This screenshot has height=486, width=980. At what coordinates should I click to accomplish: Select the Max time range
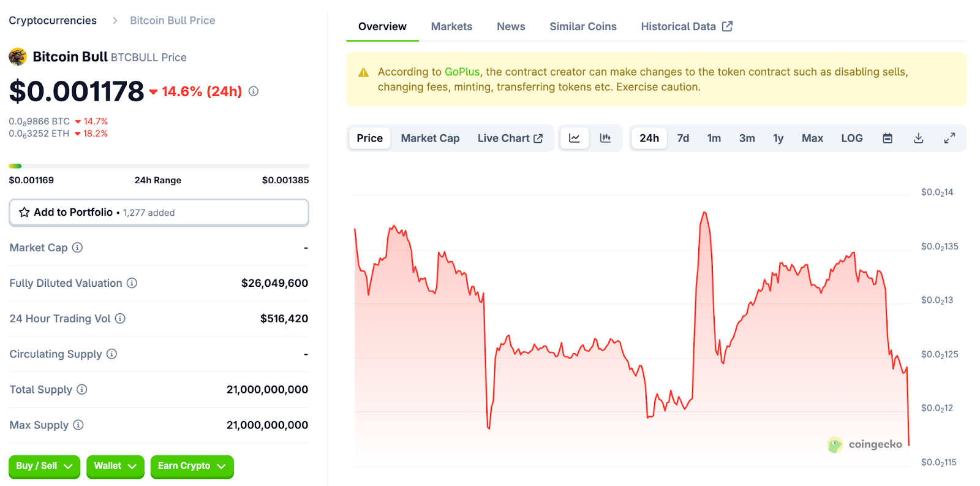coord(812,139)
